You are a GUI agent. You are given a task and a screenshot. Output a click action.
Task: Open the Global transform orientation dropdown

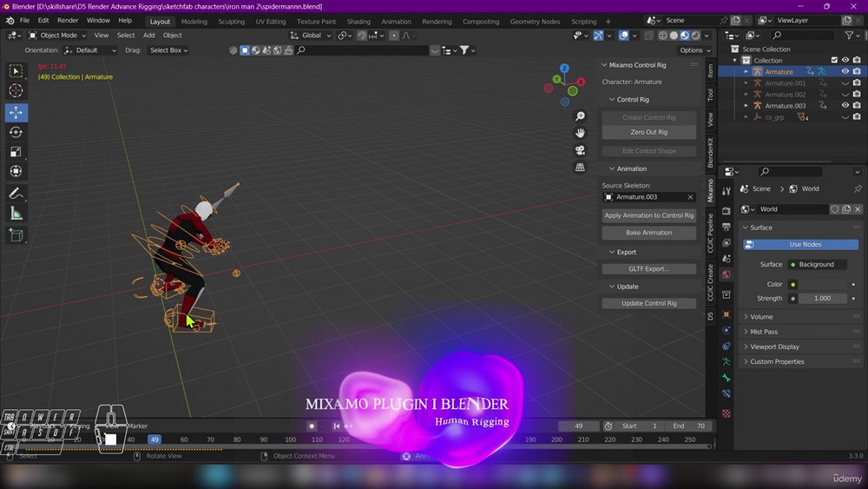tap(311, 36)
